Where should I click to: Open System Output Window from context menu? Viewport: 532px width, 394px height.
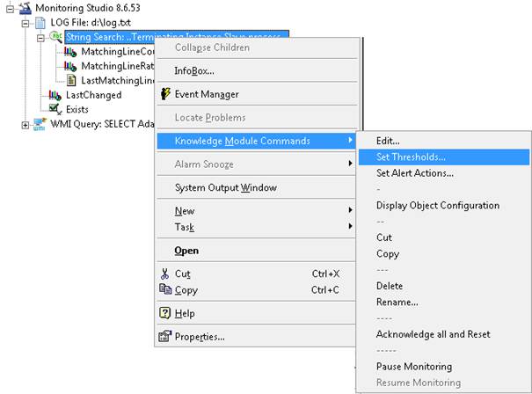(225, 187)
